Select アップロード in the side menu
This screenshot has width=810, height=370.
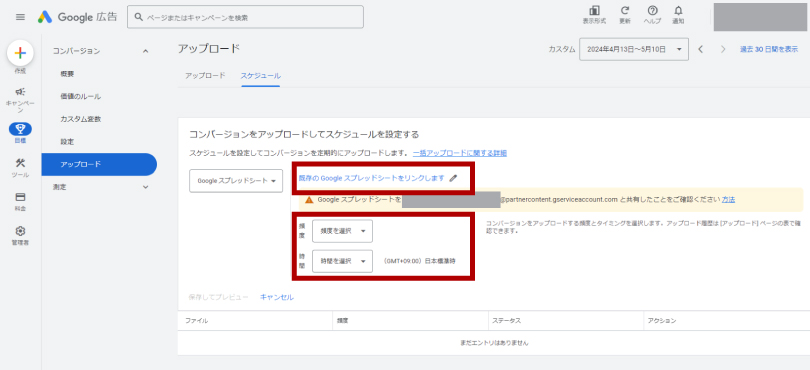(x=99, y=164)
